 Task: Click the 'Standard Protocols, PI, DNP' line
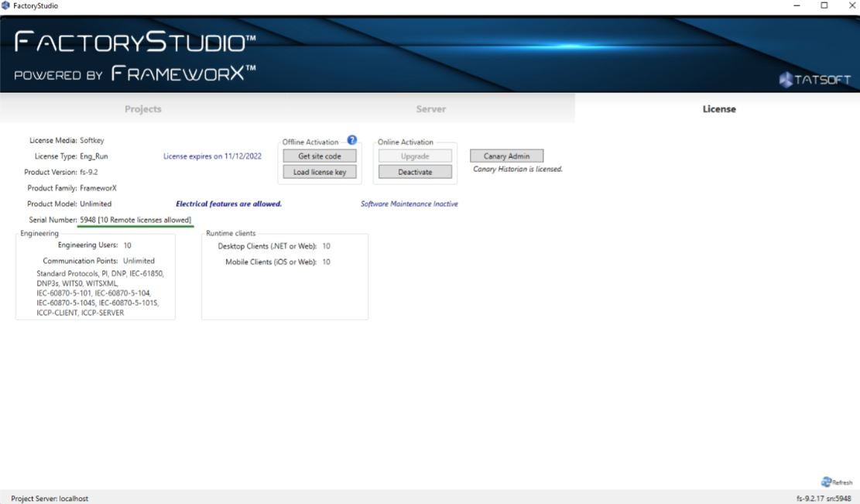click(x=101, y=273)
